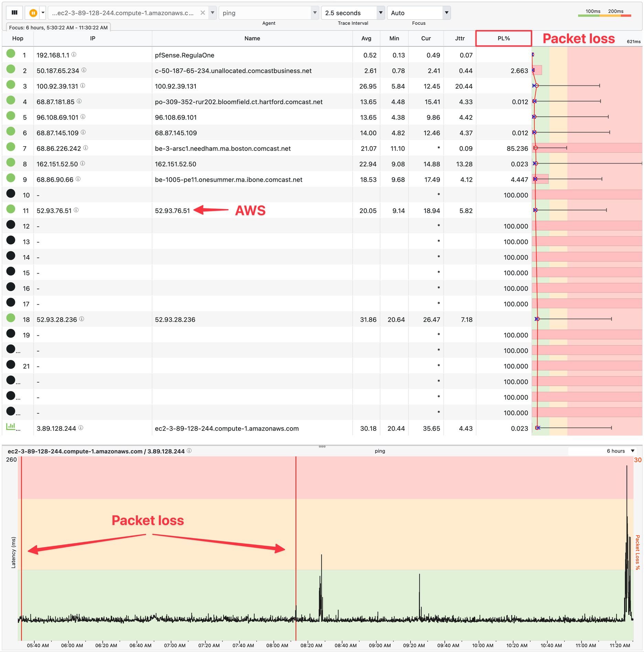Click the PL% column header

(503, 38)
